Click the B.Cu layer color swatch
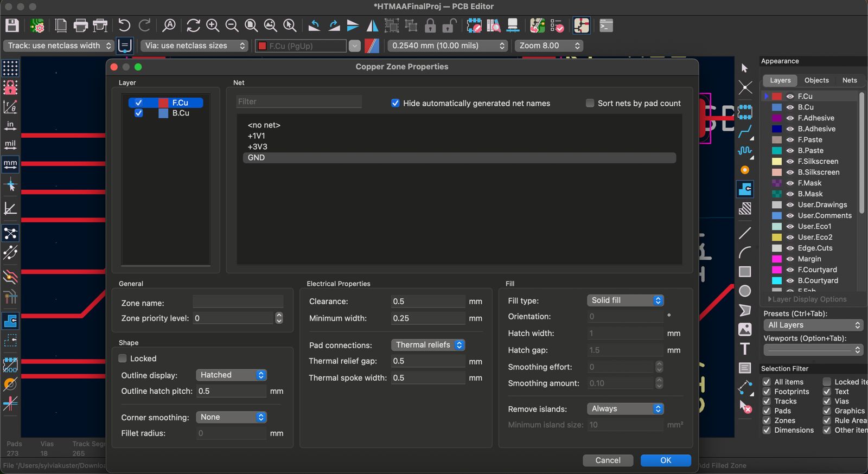 point(777,107)
